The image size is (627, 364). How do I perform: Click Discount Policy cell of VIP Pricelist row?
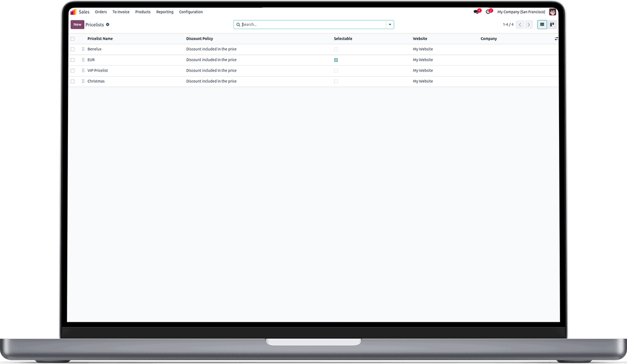click(x=211, y=71)
